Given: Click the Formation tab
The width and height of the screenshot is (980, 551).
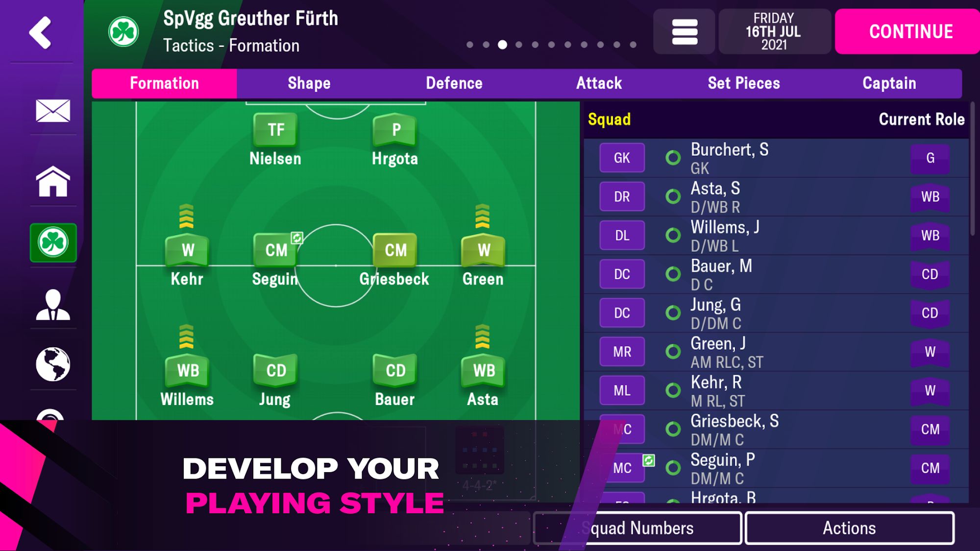Looking at the screenshot, I should click(x=165, y=83).
